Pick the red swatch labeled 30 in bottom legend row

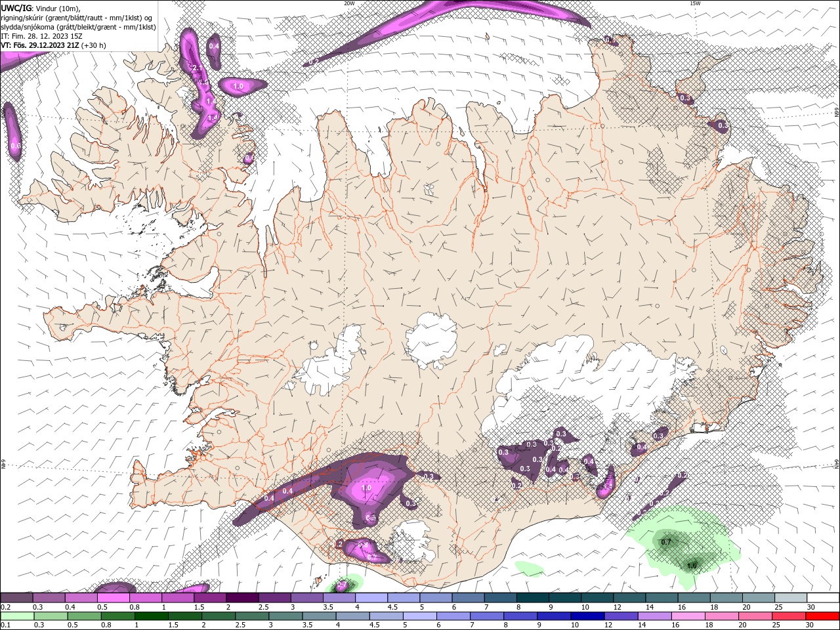(x=823, y=616)
